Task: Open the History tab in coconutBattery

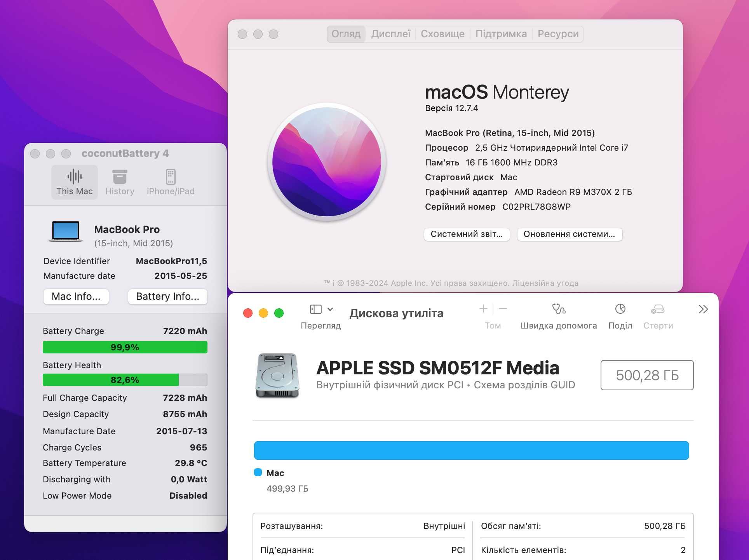Action: pos(120,182)
